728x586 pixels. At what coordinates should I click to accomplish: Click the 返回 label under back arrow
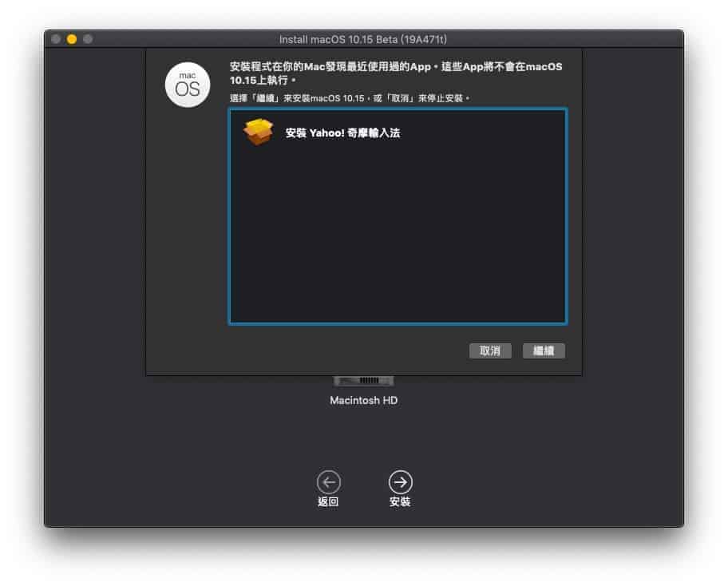click(x=328, y=502)
